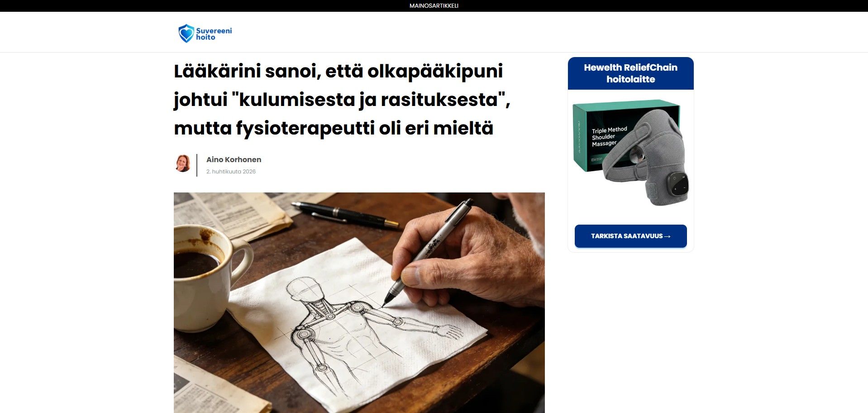The height and width of the screenshot is (413, 868).
Task: Open the author name Aino Korhonen
Action: (x=234, y=159)
